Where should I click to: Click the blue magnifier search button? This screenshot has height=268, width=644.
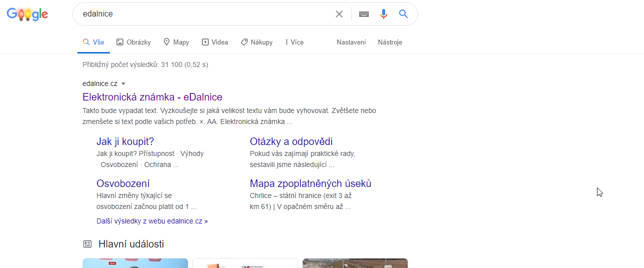pyautogui.click(x=404, y=14)
